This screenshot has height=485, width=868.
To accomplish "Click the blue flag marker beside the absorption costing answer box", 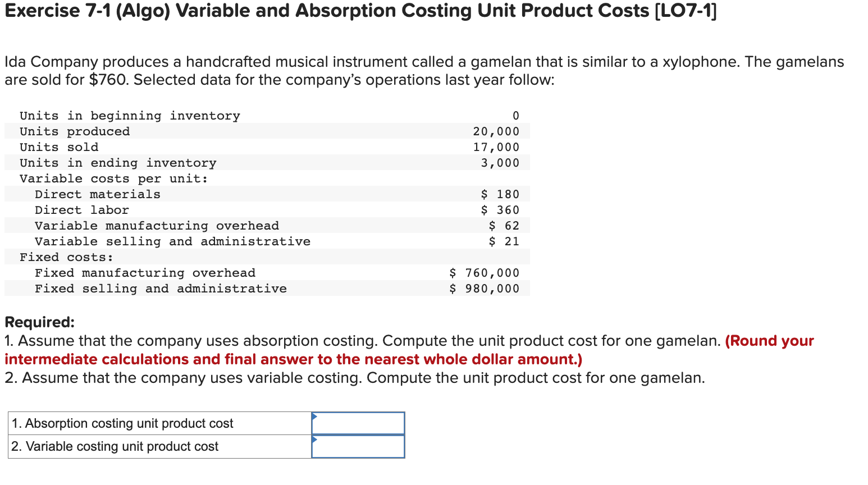I will 314,417.
